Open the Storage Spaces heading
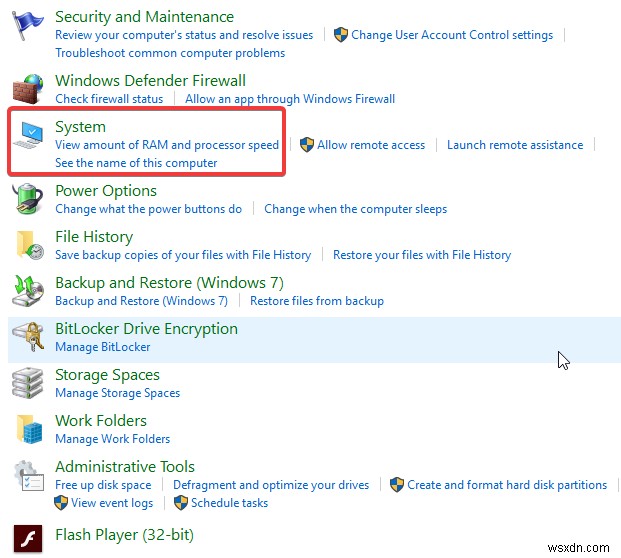Image resolution: width=621 pixels, height=558 pixels. (x=107, y=375)
